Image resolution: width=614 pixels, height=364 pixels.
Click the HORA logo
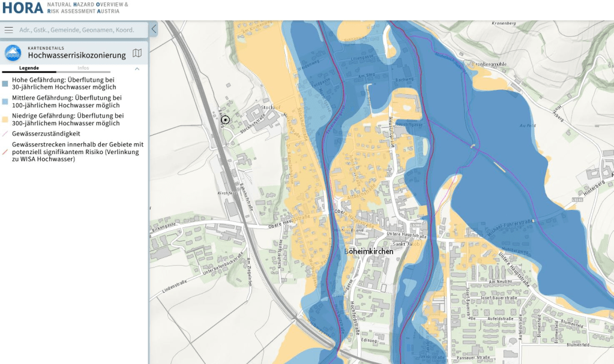pos(22,8)
